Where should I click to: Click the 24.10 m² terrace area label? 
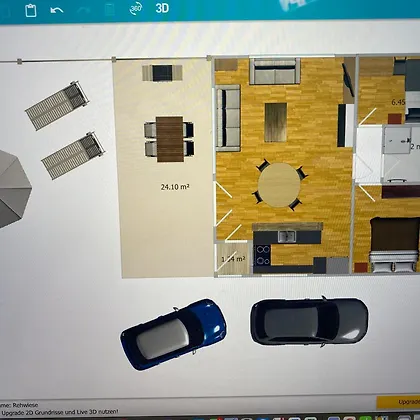tap(175, 187)
